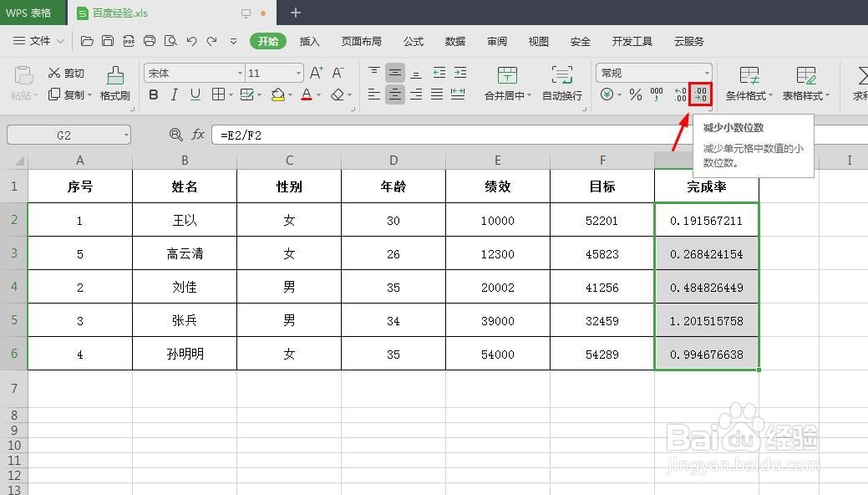Switch to the 插入 ribbon tab
Image resolution: width=868 pixels, height=495 pixels.
pyautogui.click(x=309, y=40)
